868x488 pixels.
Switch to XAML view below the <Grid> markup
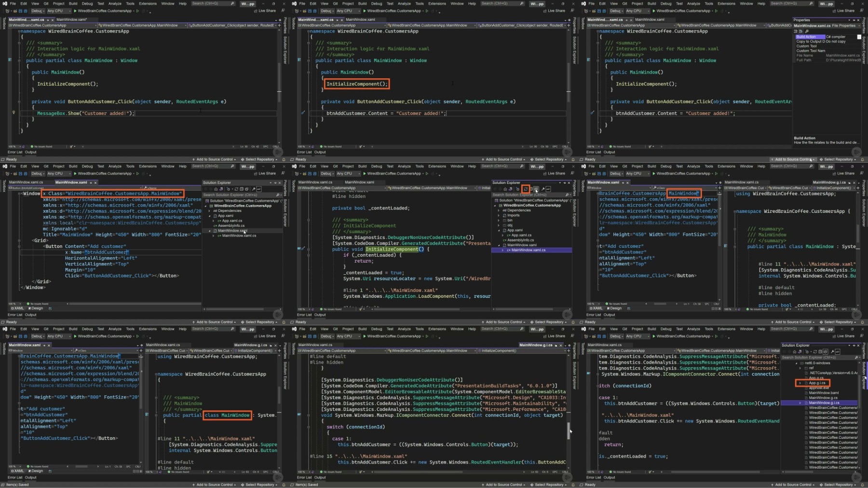tap(17, 308)
